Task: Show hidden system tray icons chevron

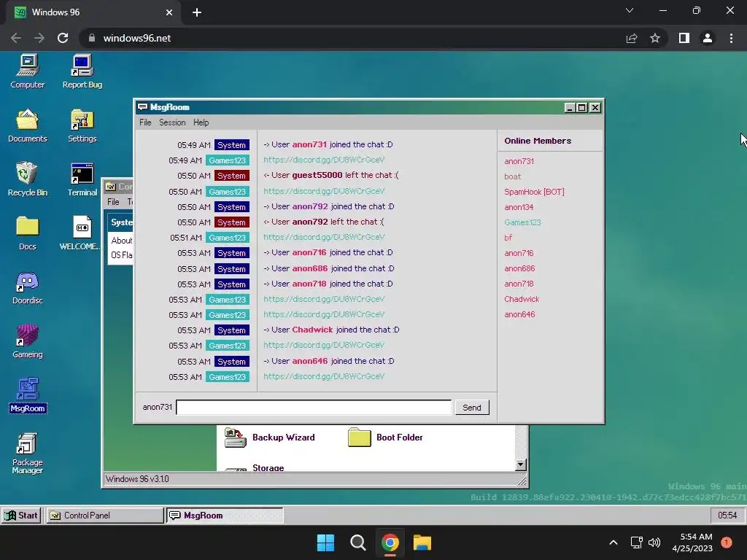Action: (x=614, y=542)
